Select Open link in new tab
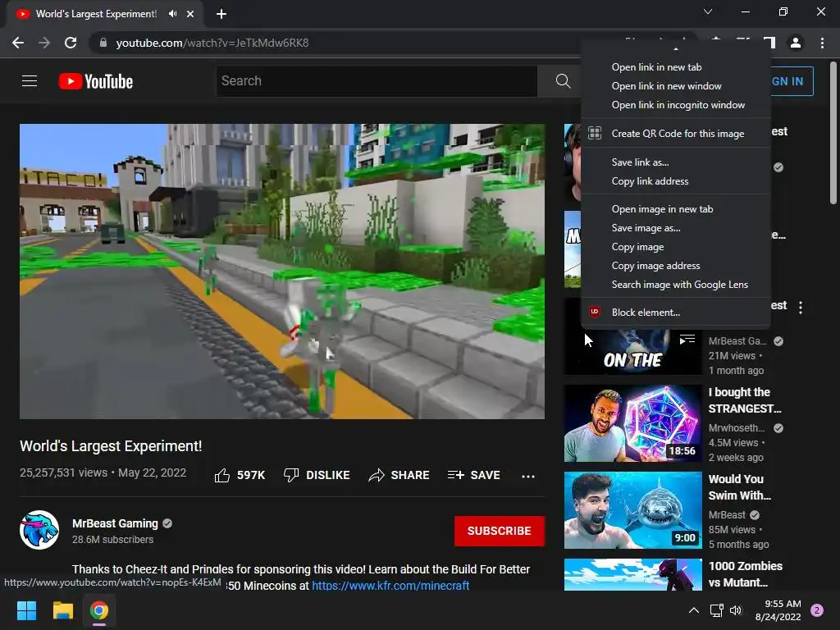 point(676,67)
